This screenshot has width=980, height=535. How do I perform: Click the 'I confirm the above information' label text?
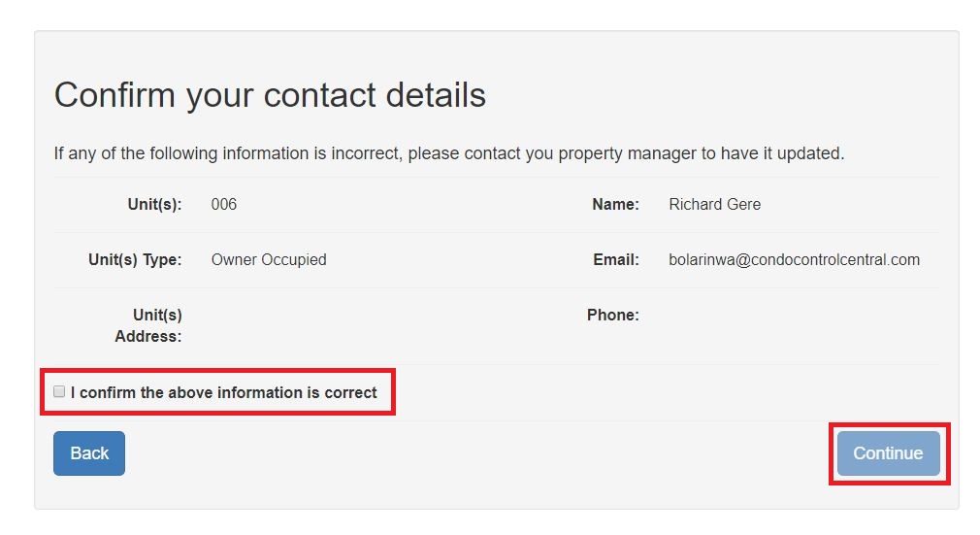[x=223, y=393]
